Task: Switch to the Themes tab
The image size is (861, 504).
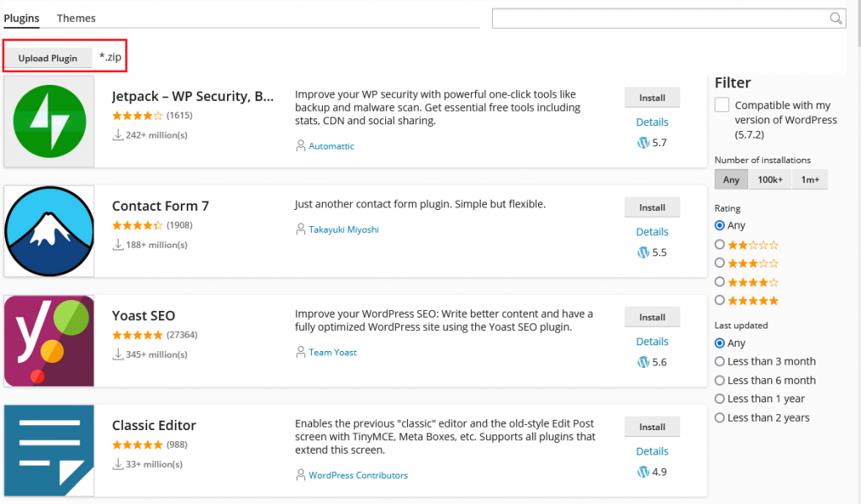Action: tap(77, 18)
